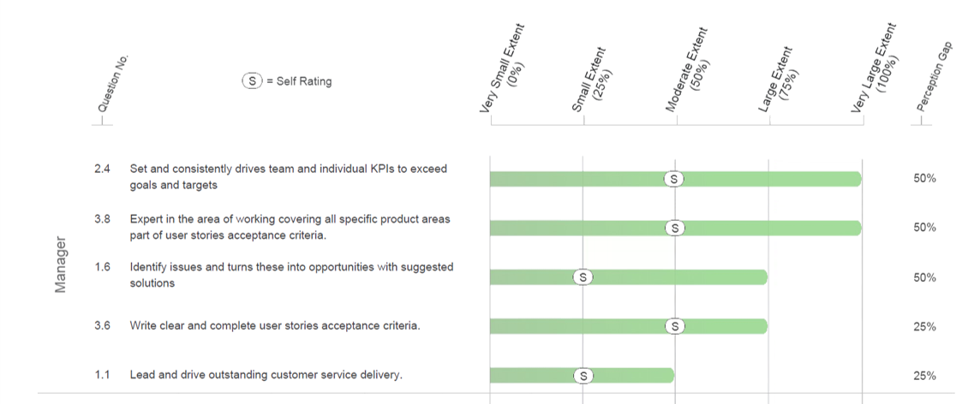Image resolution: width=980 pixels, height=404 pixels.
Task: Click the S marker on question 1.1 bar
Action: 583,376
